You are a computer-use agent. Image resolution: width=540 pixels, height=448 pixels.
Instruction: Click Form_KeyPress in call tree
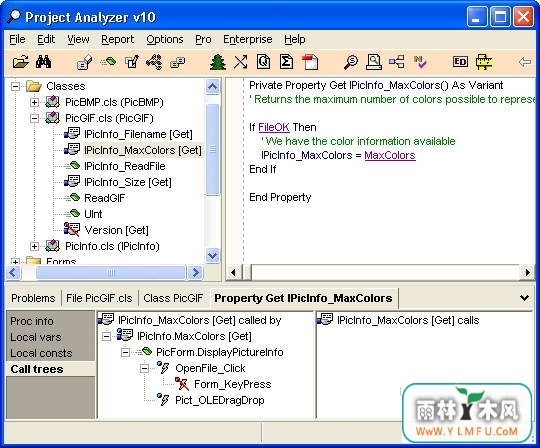[232, 384]
